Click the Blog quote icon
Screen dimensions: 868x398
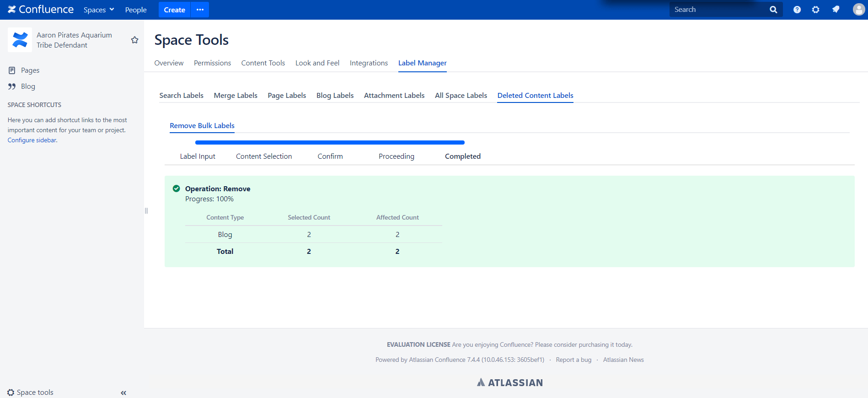pos(12,86)
